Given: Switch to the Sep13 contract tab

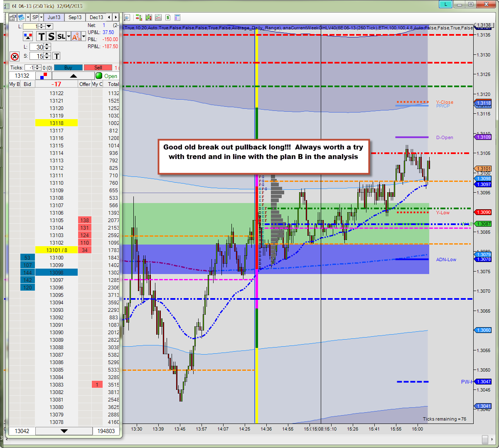Looking at the screenshot, I should (75, 17).
